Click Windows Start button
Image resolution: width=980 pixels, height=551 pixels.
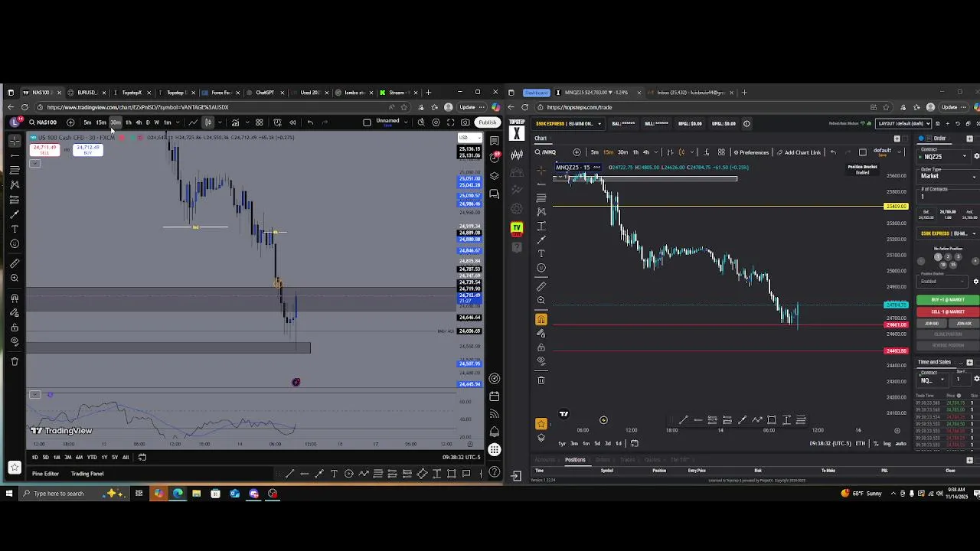click(x=8, y=494)
